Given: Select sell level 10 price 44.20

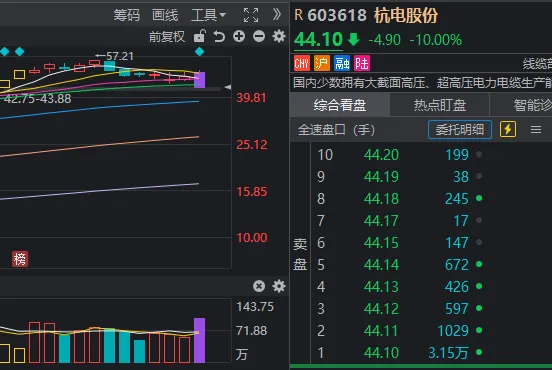Looking at the screenshot, I should (x=381, y=155).
